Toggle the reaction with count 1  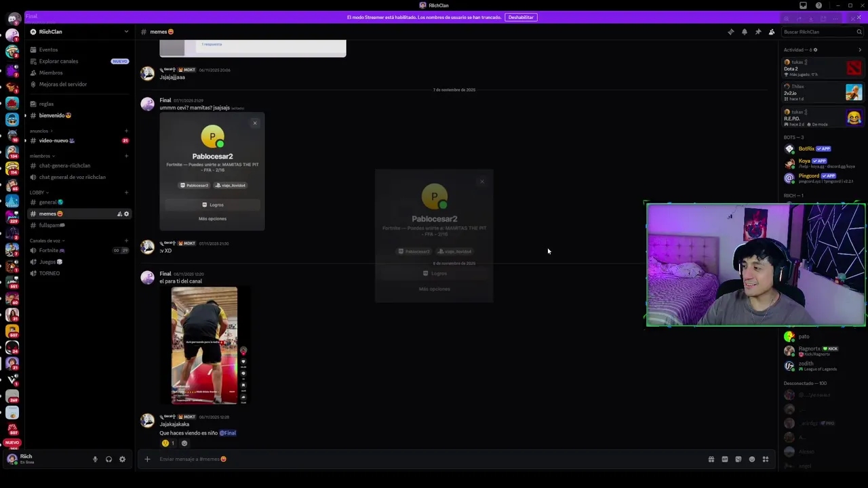click(168, 443)
